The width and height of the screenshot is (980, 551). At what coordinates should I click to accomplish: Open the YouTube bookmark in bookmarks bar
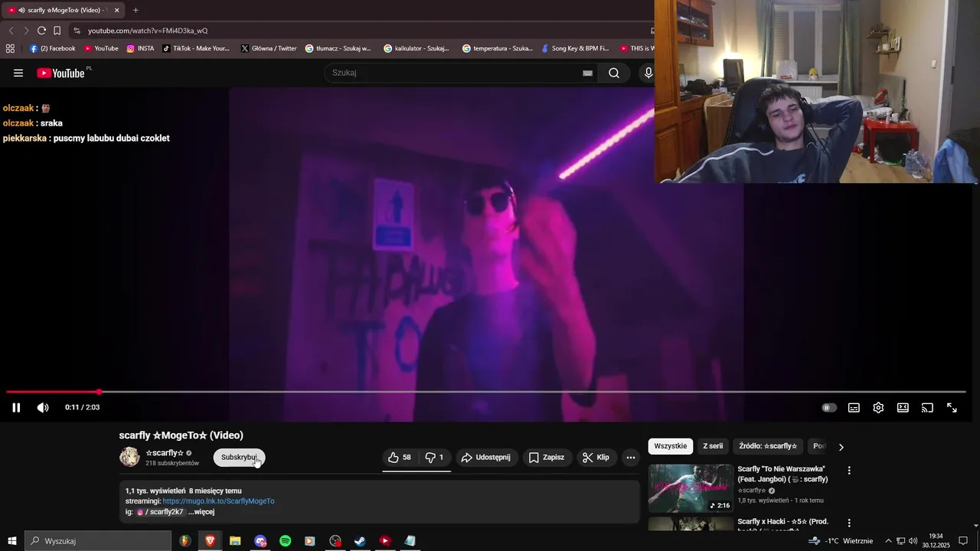click(101, 48)
